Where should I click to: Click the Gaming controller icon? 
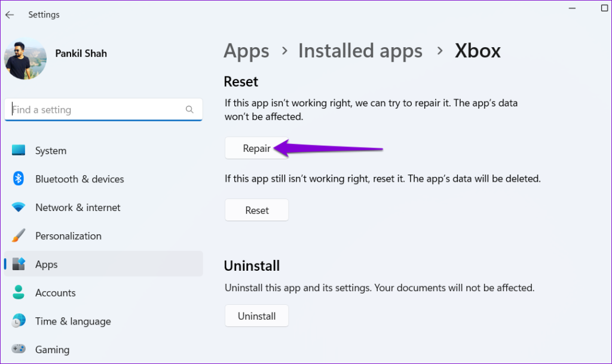click(x=19, y=349)
